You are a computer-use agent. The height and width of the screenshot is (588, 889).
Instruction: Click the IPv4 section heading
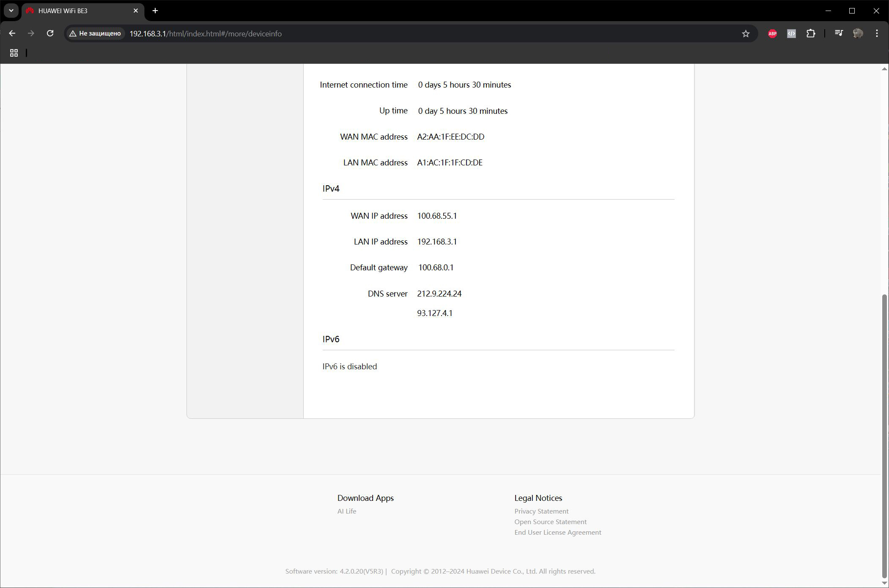[331, 188]
